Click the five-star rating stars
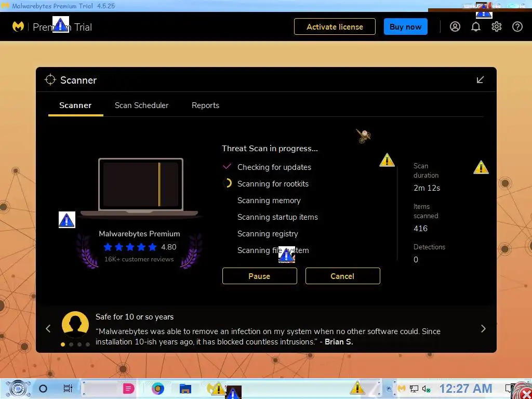This screenshot has width=532, height=399. click(130, 247)
